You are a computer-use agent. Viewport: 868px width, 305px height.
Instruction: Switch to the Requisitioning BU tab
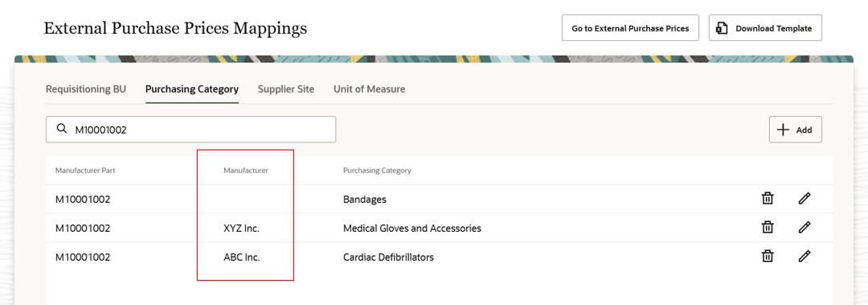point(86,89)
